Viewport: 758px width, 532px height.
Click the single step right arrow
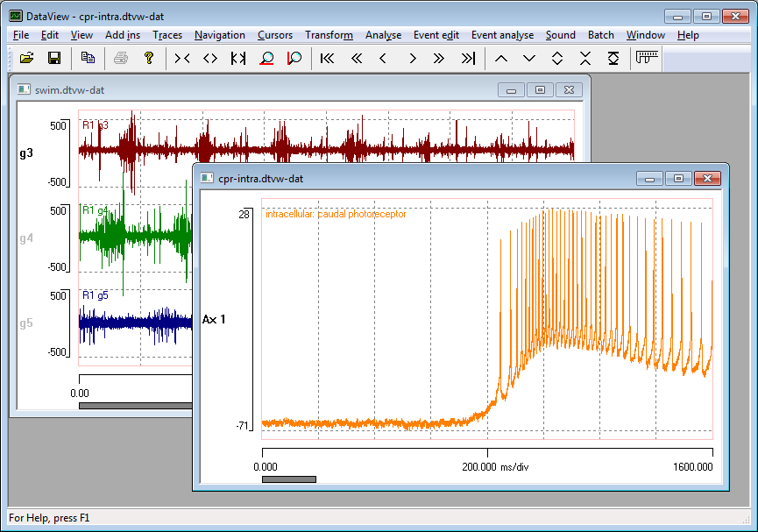tap(412, 58)
